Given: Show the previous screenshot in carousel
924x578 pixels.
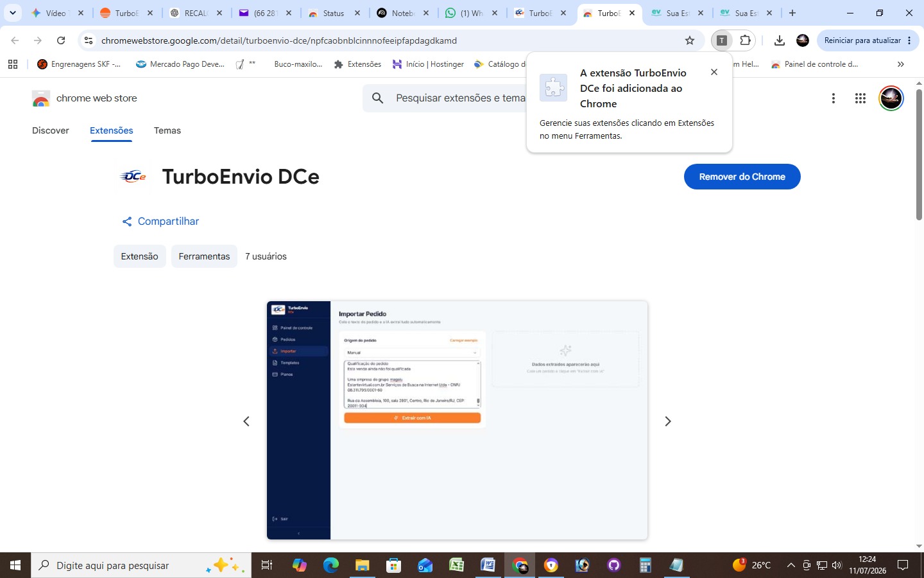Looking at the screenshot, I should pos(246,421).
